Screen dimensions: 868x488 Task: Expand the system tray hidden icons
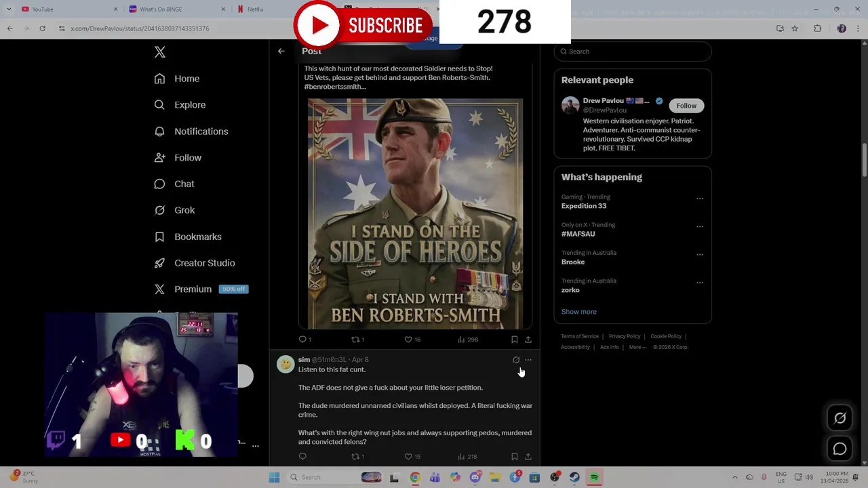pos(734,477)
